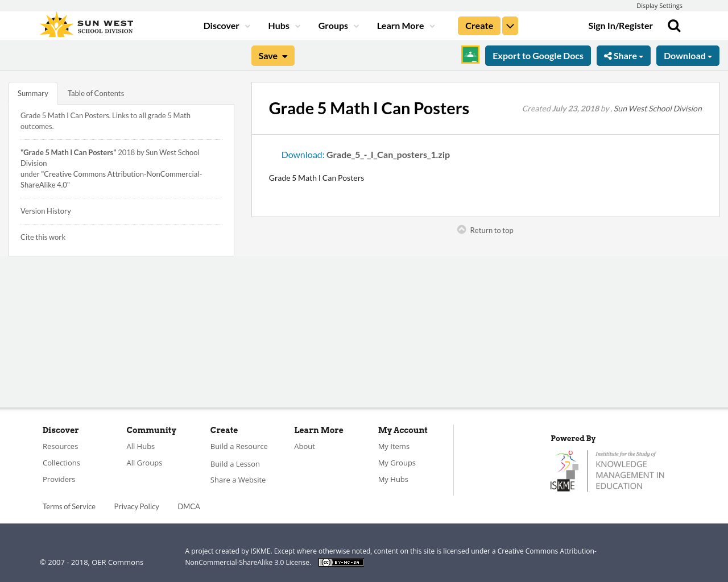Switch to the Table of Contents tab
Screen dimensions: 728x582
(x=96, y=92)
